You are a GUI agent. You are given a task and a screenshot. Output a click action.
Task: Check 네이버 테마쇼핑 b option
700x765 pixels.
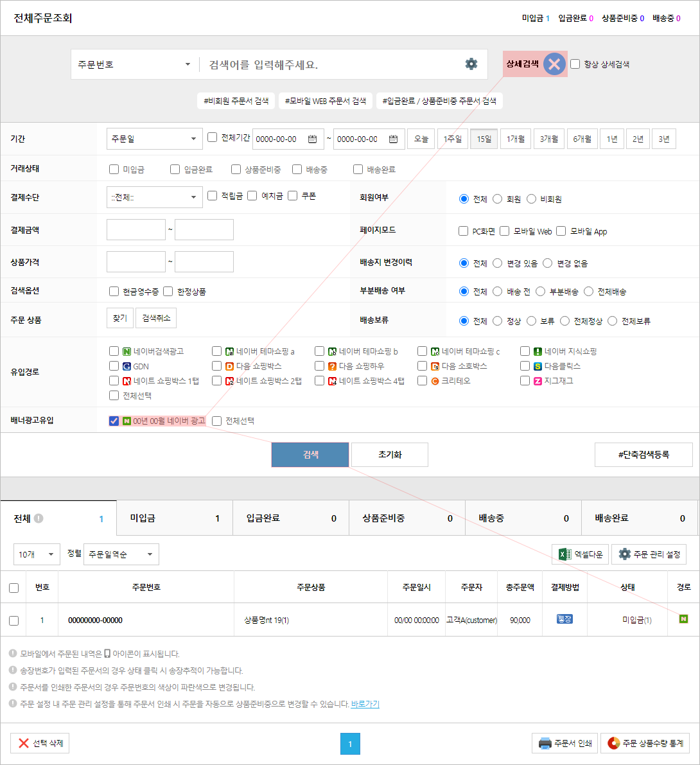[320, 351]
